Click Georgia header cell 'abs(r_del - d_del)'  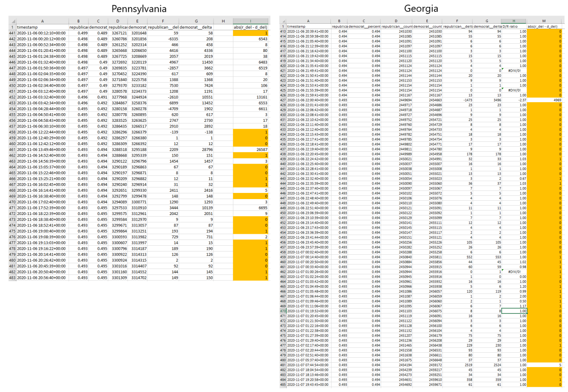click(544, 27)
